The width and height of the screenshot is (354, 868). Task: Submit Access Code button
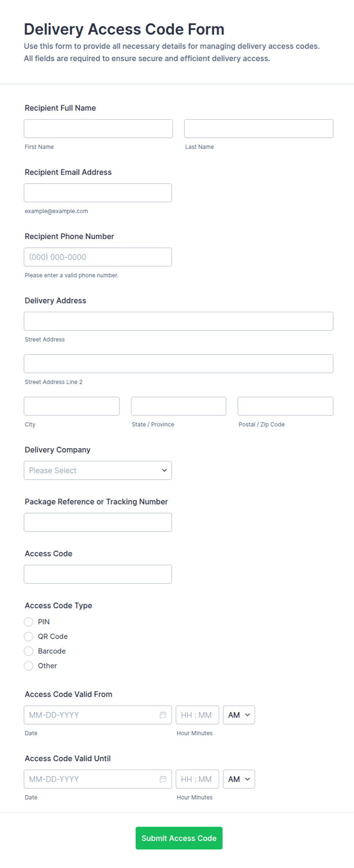click(179, 838)
